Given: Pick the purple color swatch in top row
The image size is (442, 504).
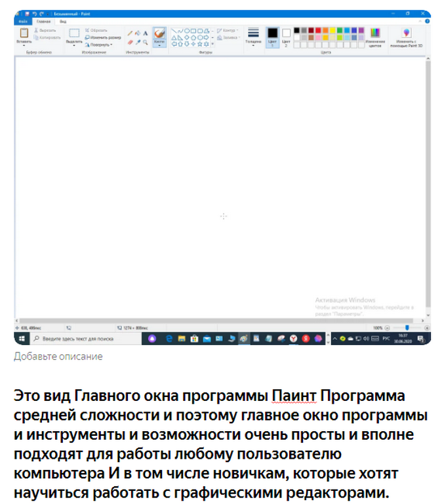Looking at the screenshot, I should 361,30.
